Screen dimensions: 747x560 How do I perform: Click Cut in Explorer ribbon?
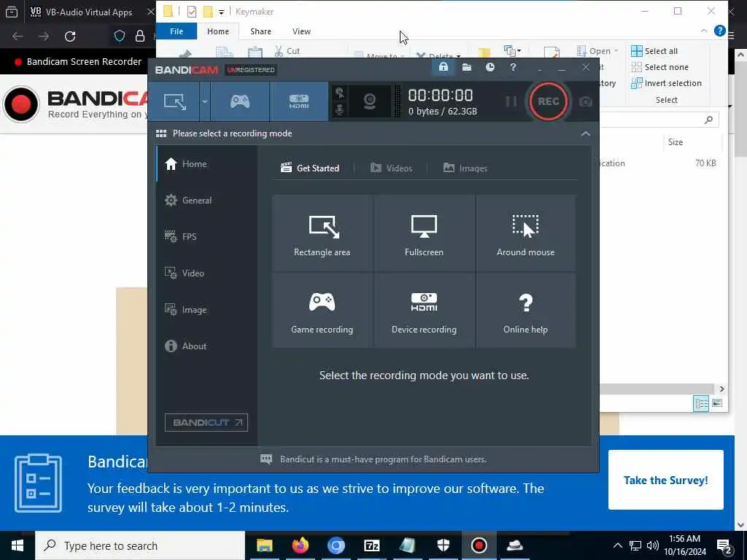[x=287, y=51]
